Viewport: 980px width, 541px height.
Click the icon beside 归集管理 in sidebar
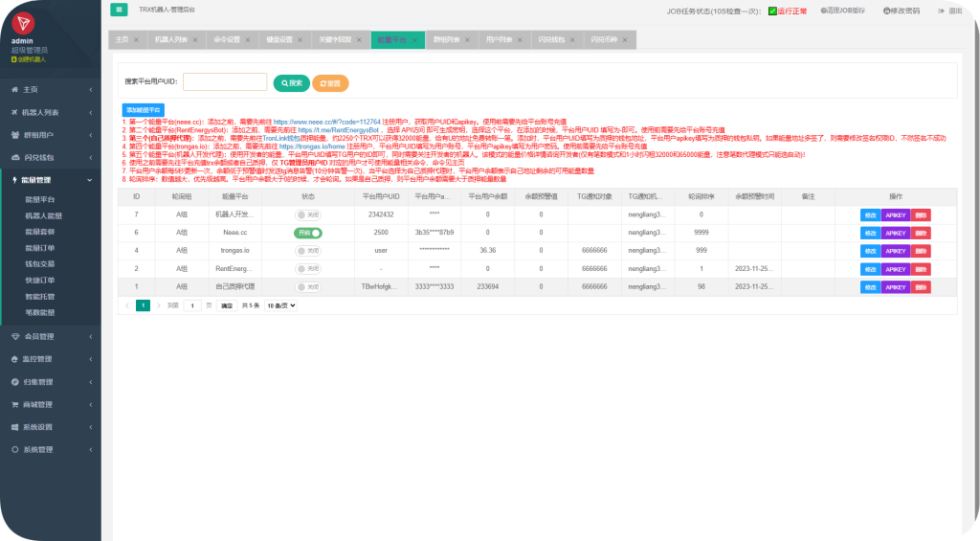tap(15, 381)
